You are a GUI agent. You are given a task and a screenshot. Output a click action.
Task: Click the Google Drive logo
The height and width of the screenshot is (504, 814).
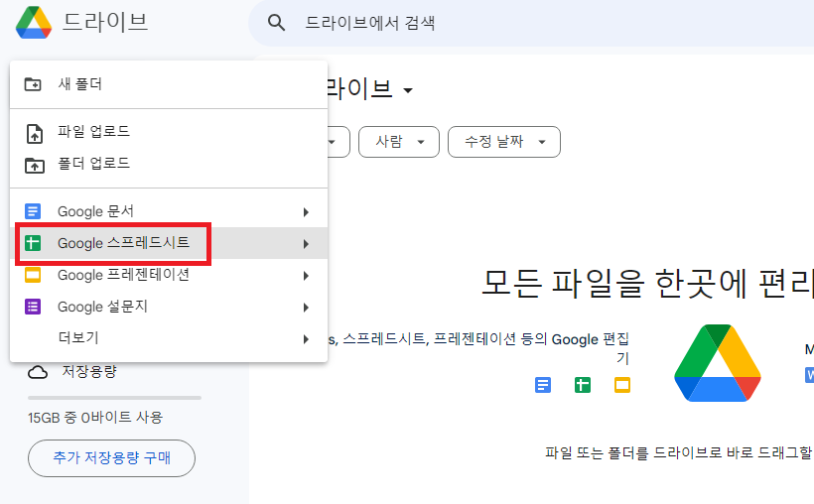coord(34,22)
